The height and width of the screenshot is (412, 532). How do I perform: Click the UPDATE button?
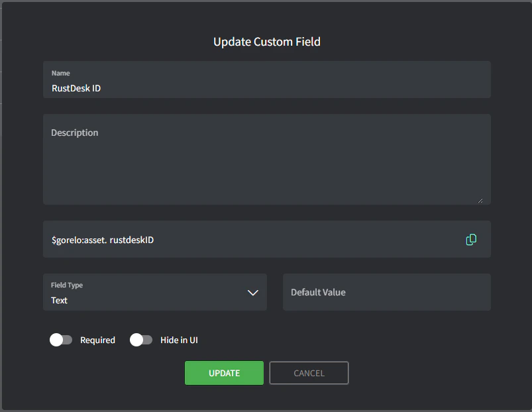tap(224, 373)
